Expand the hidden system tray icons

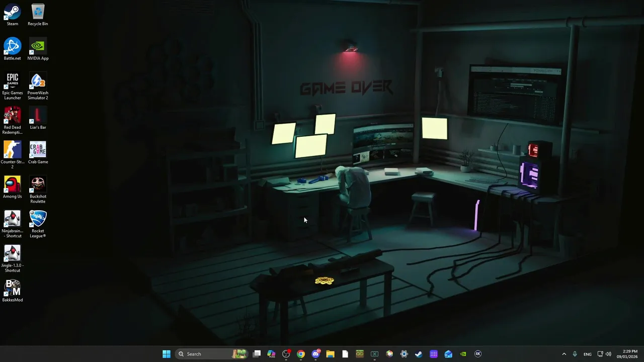(x=564, y=354)
